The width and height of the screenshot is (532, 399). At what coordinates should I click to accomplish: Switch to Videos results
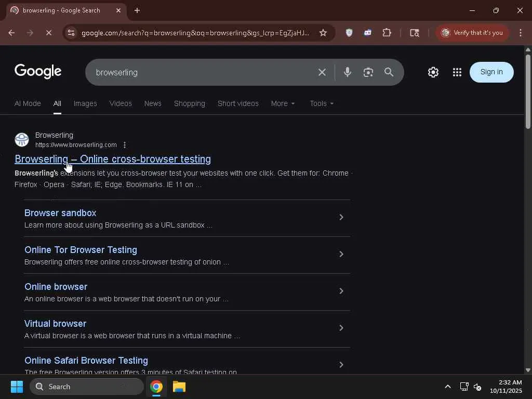point(121,103)
